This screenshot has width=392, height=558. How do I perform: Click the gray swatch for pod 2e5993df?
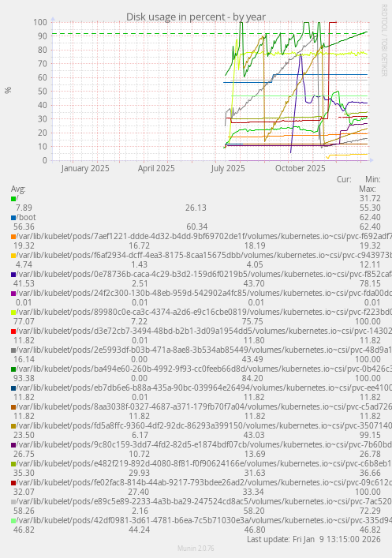[13, 350]
